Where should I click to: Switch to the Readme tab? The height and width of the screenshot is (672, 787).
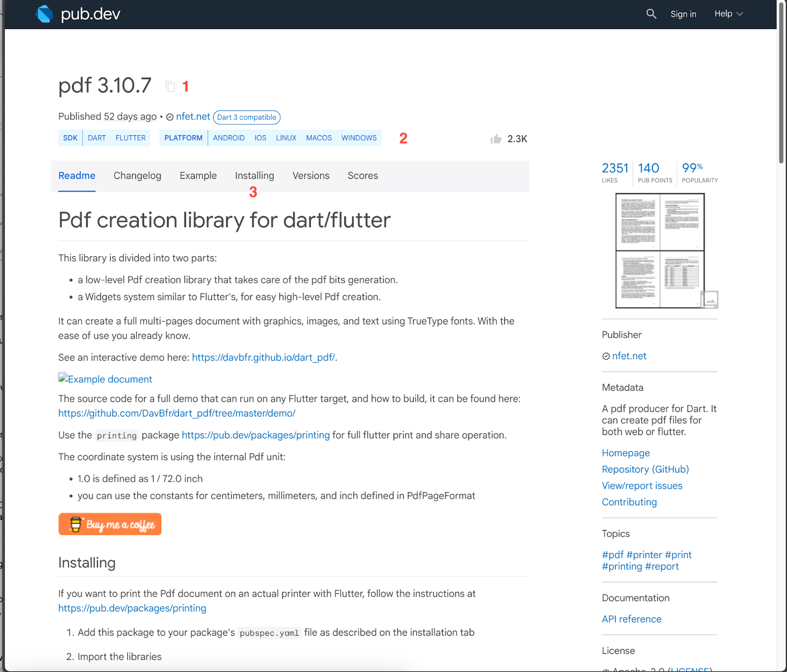(x=77, y=175)
